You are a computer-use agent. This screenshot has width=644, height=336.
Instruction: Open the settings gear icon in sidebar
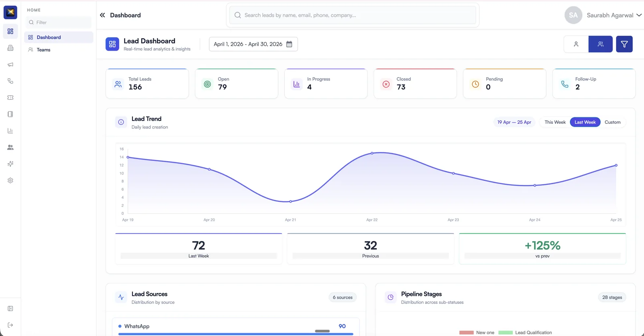[x=10, y=180]
